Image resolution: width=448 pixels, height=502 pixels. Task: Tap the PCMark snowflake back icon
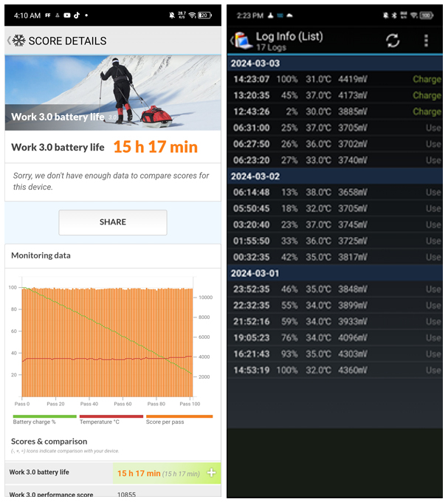click(18, 41)
